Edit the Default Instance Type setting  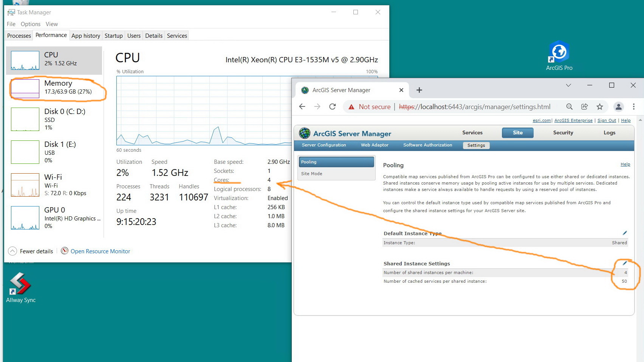[x=625, y=233]
